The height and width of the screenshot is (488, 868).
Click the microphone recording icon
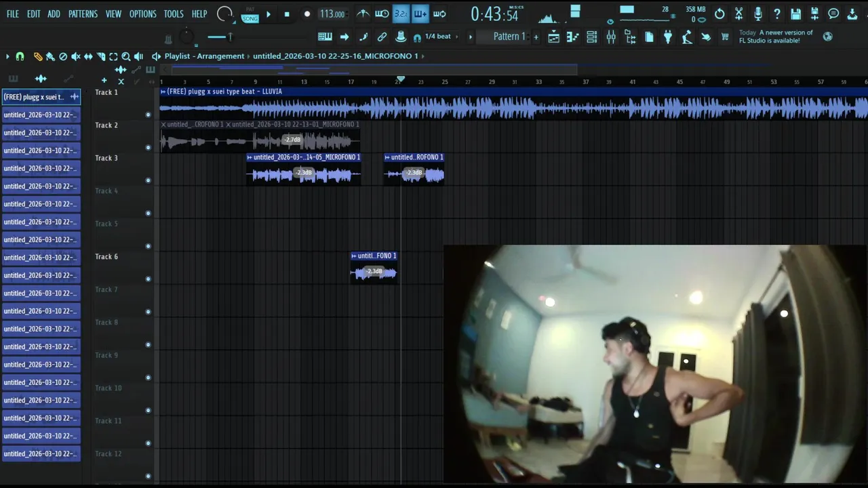(757, 14)
